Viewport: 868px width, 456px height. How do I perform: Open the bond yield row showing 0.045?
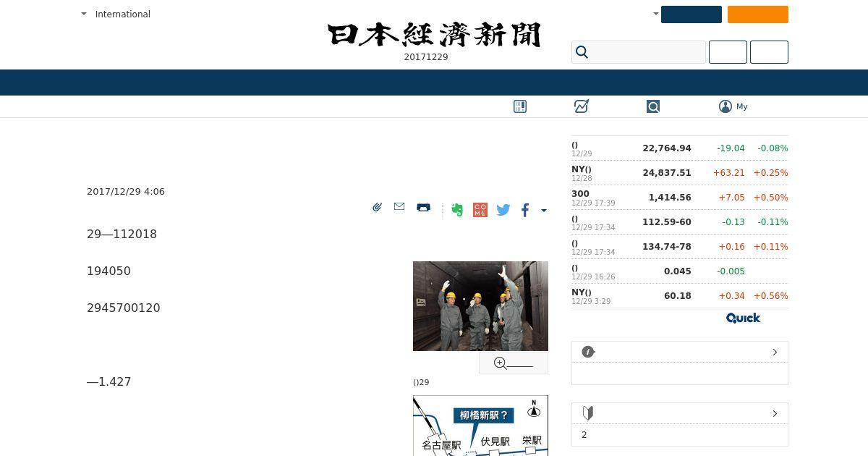point(680,271)
